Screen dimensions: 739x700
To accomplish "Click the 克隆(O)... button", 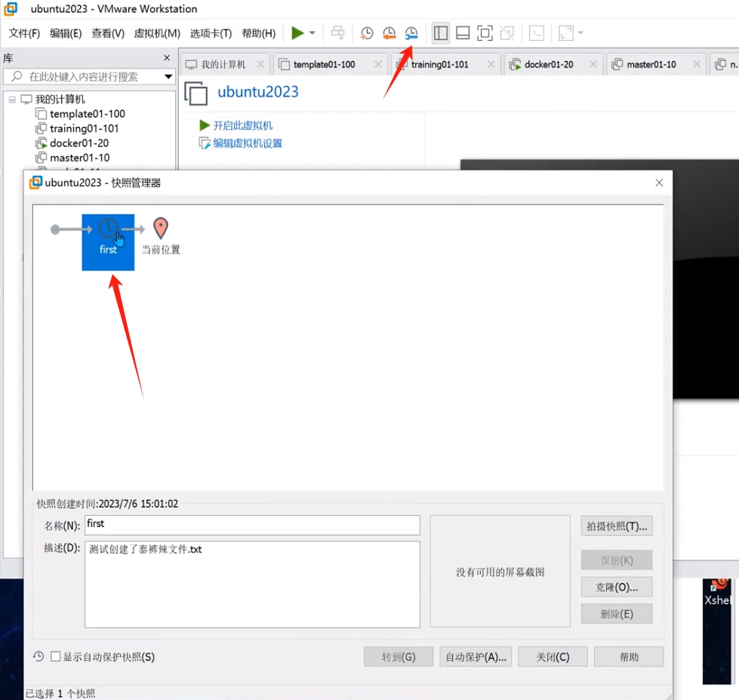I will pos(616,587).
